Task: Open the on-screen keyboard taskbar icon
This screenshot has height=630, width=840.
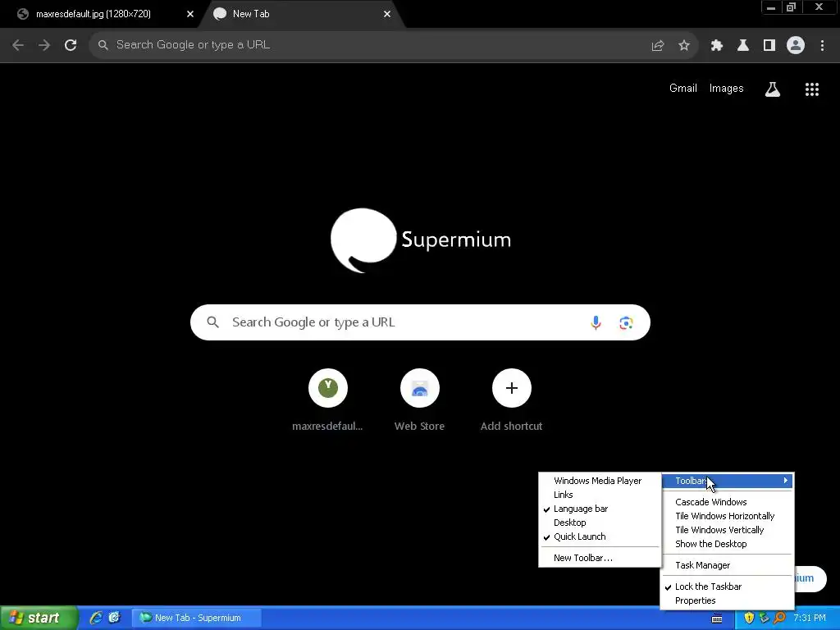Action: click(x=717, y=619)
